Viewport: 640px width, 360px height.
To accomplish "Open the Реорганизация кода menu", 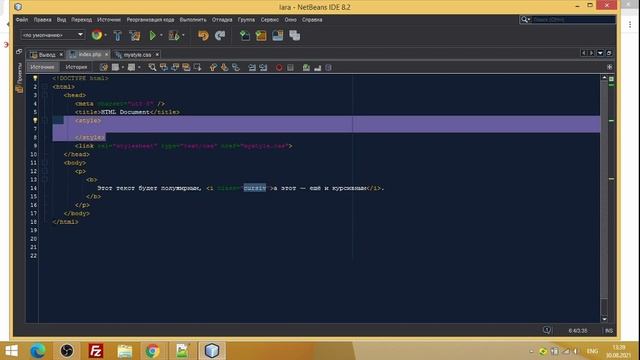I will 150,20.
